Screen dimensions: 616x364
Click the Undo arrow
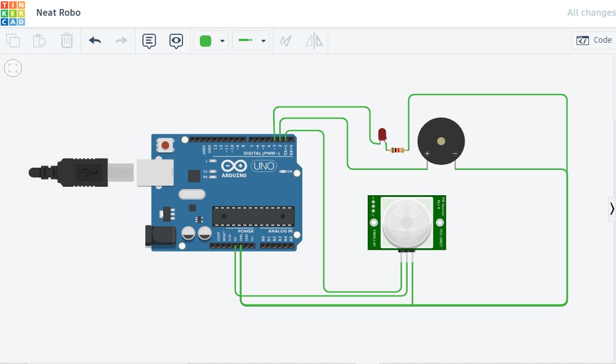point(95,41)
